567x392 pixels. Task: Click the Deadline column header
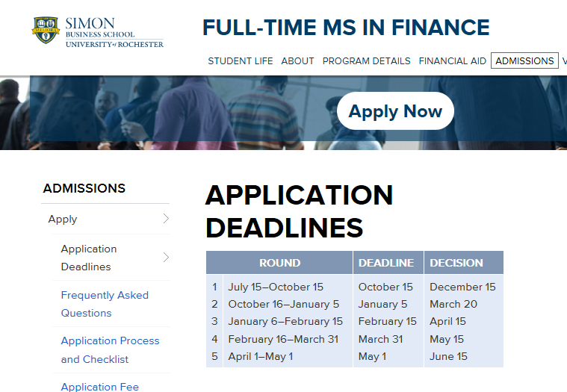tap(385, 263)
